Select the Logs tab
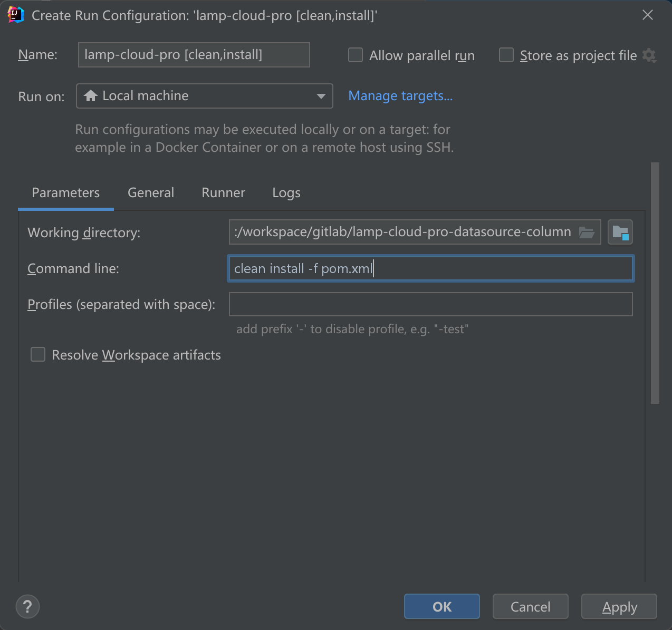 pos(286,193)
